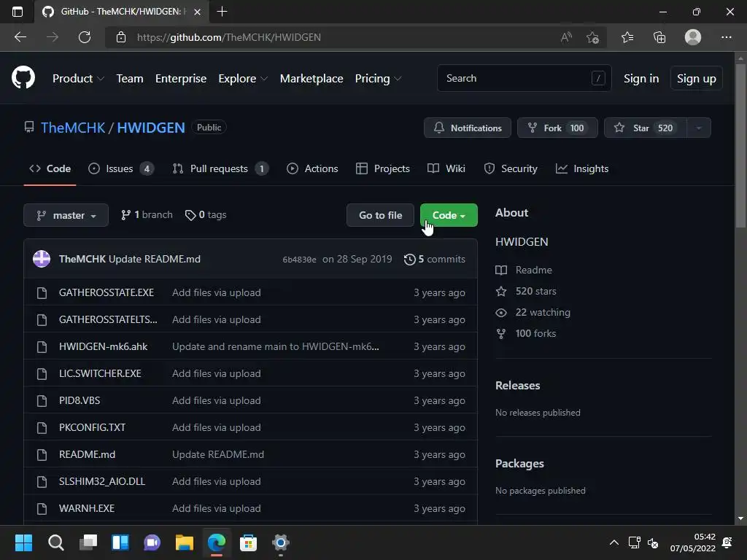
Task: Open the 1 branch link
Action: (147, 215)
